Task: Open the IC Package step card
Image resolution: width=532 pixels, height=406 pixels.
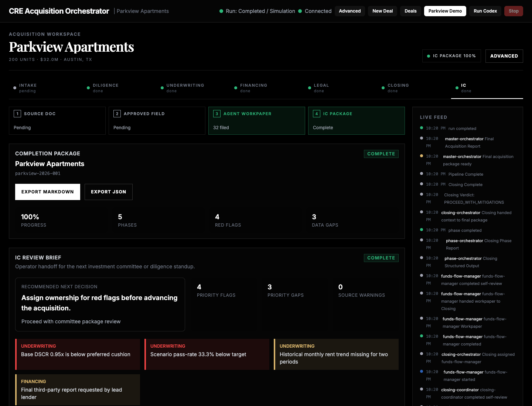Action: pyautogui.click(x=357, y=121)
